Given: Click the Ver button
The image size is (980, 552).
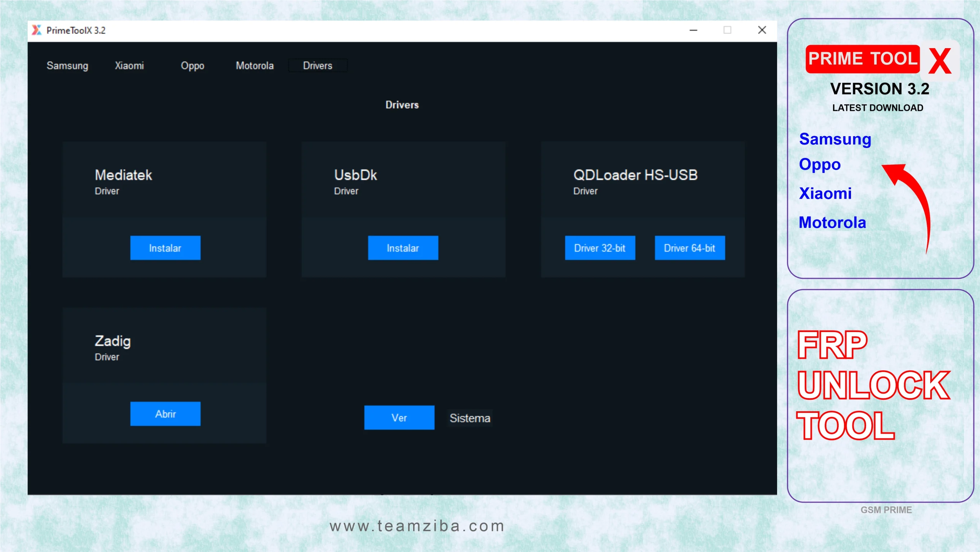Looking at the screenshot, I should (399, 417).
